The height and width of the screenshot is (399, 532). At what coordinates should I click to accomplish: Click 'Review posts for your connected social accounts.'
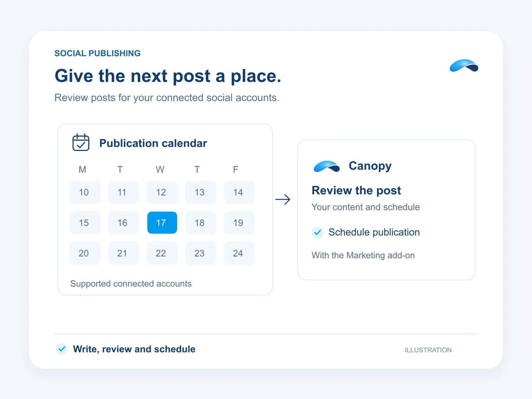(x=167, y=98)
